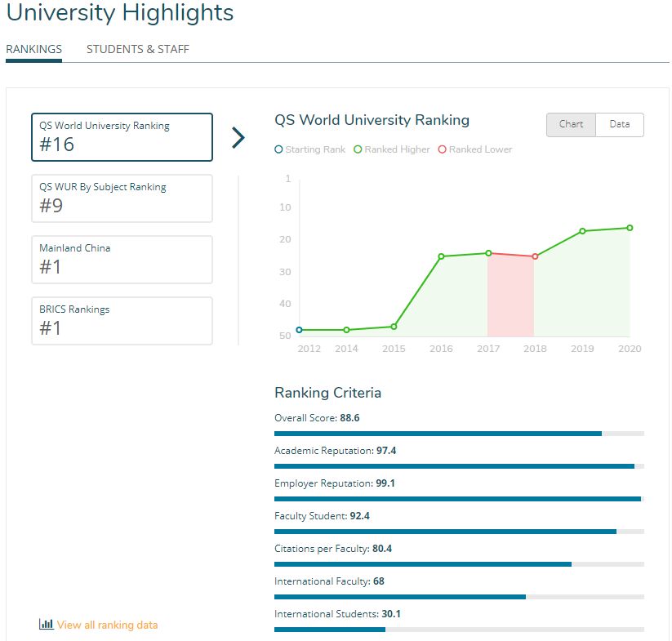Click the Employer Reputation: 99.1 label

pos(335,483)
